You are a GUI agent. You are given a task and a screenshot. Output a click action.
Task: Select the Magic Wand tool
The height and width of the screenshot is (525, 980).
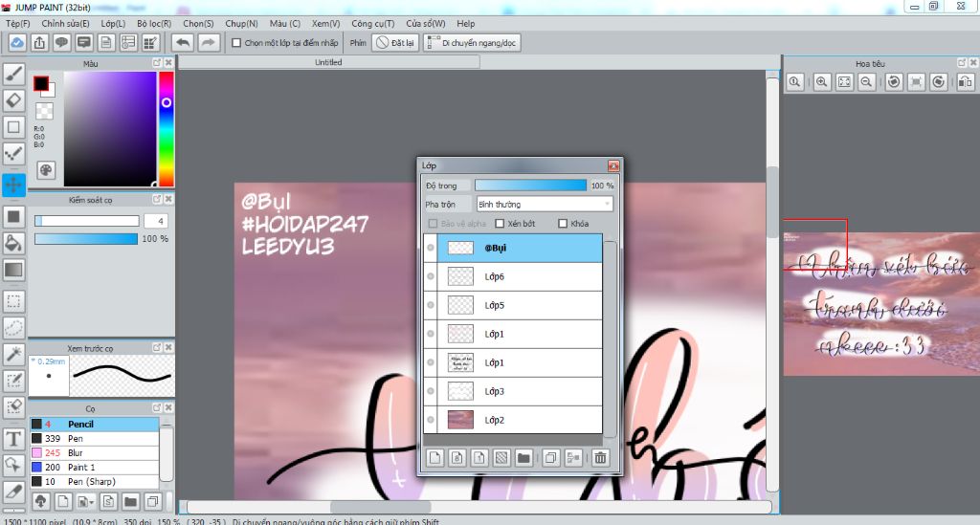click(x=13, y=354)
